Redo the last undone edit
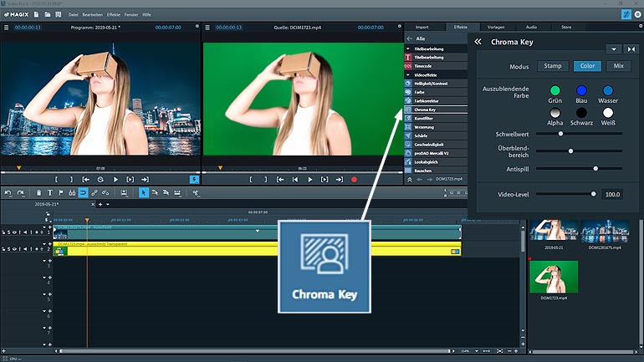Screen dimensions: 644x362 click(21, 192)
